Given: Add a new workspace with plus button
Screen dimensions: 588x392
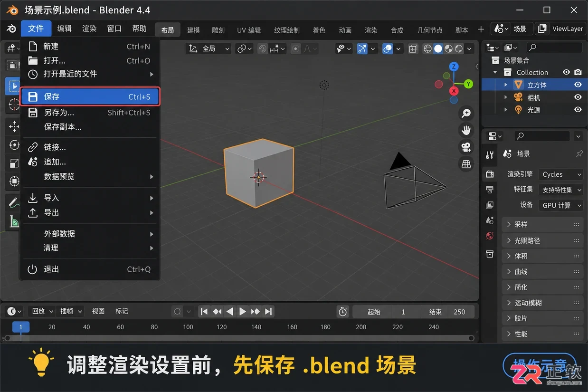Looking at the screenshot, I should point(481,29).
